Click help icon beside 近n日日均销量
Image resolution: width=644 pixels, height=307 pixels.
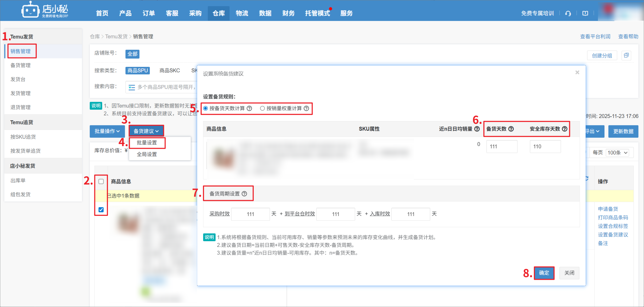coord(477,129)
